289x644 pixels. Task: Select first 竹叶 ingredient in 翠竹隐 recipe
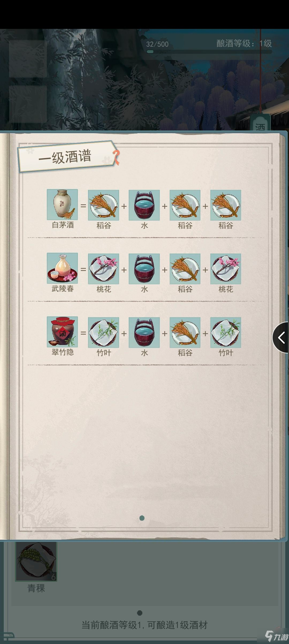pos(104,332)
